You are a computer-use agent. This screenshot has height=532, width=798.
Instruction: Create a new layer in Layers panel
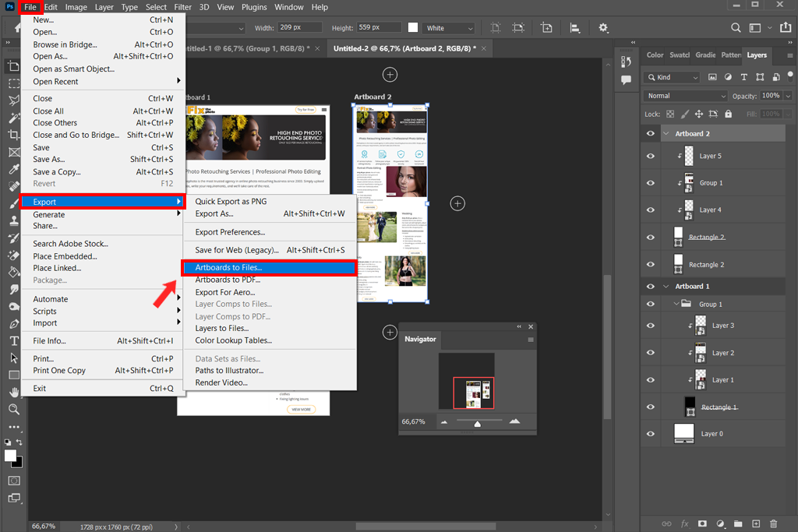756,523
